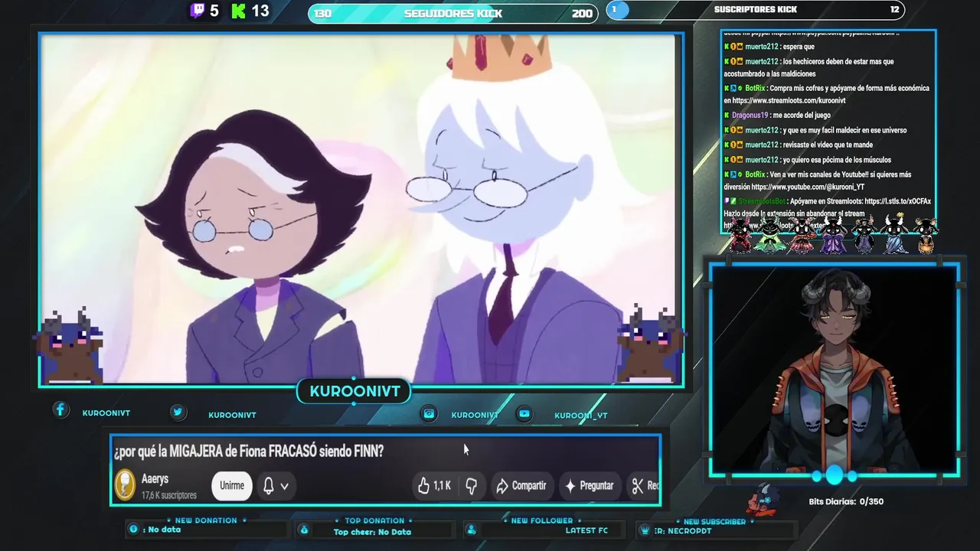
Task: Click the KUROONIVT name banner
Action: coord(354,391)
